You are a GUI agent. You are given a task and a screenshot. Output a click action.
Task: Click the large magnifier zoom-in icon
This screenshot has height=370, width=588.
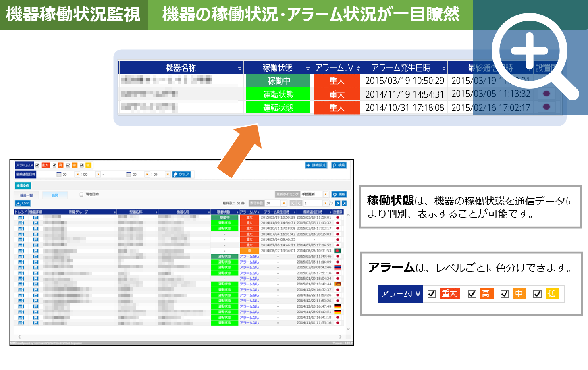535,56
